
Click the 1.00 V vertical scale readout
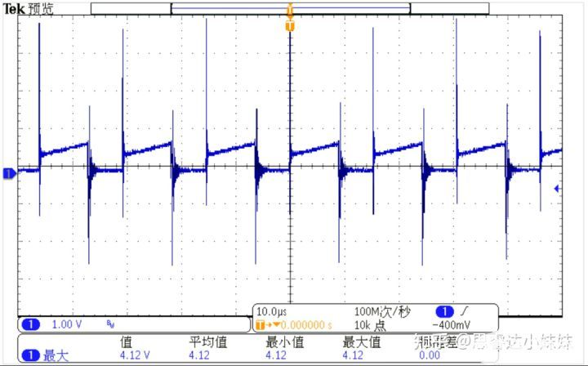tap(66, 324)
